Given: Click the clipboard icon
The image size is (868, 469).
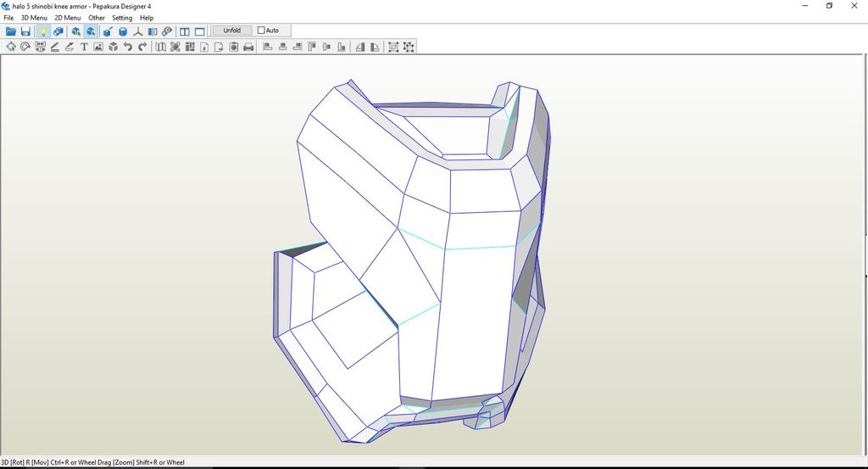Looking at the screenshot, I should coord(234,47).
